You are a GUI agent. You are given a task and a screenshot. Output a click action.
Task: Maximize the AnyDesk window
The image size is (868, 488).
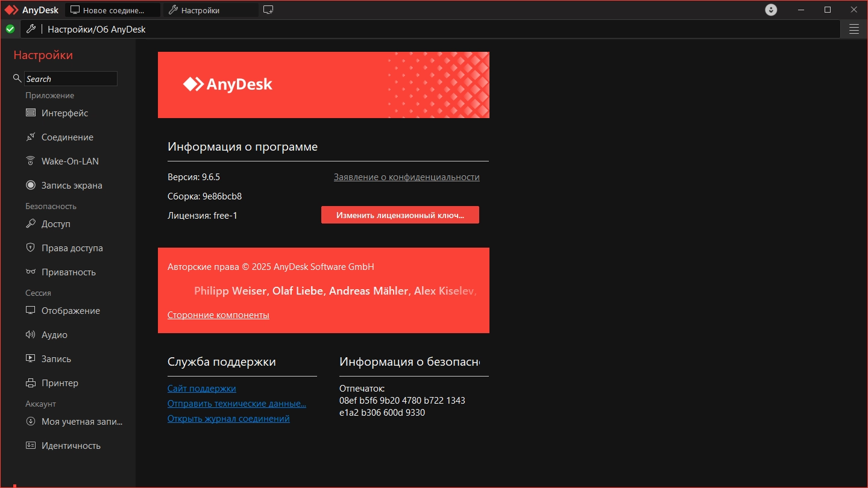point(828,10)
